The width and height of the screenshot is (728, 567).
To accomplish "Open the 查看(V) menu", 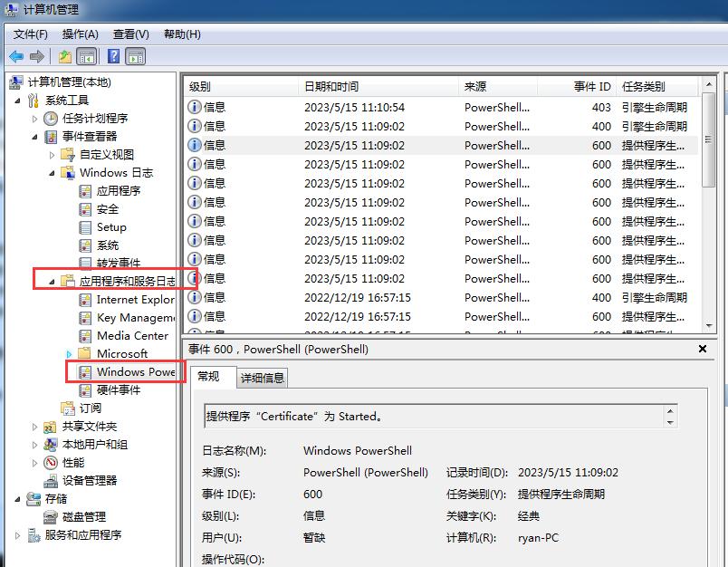I will tap(130, 34).
